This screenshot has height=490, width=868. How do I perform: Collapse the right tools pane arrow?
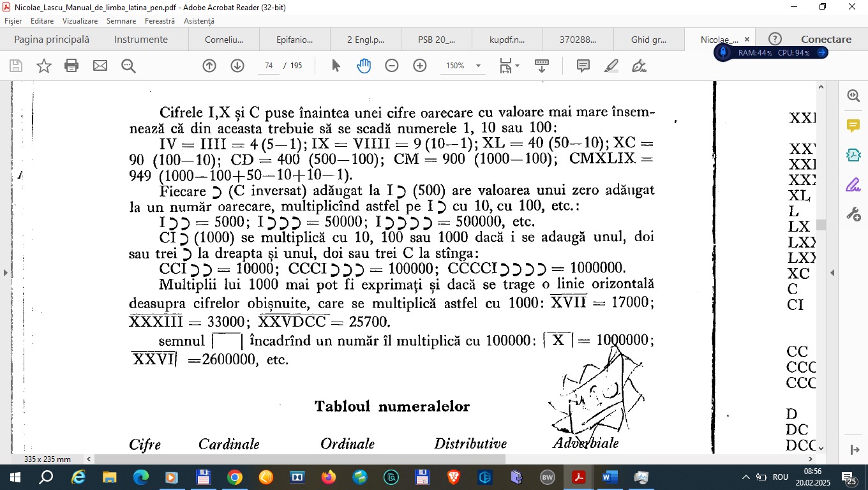(x=832, y=272)
